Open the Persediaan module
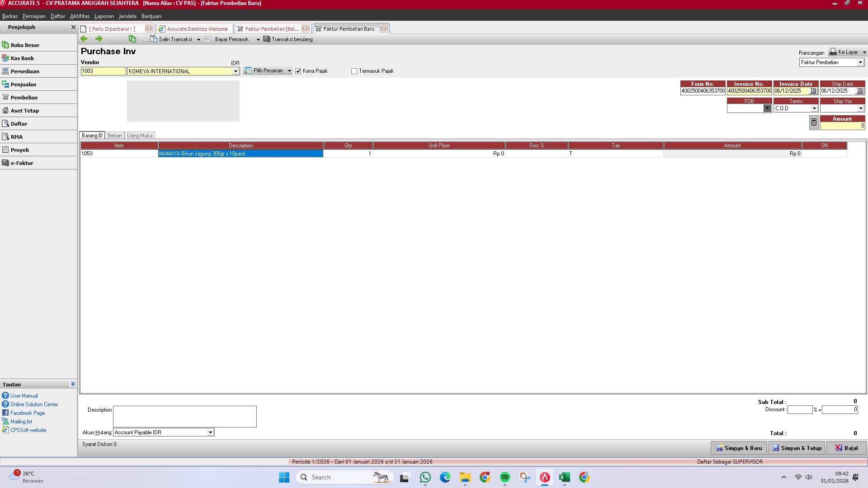Image resolution: width=868 pixels, height=488 pixels. [25, 71]
